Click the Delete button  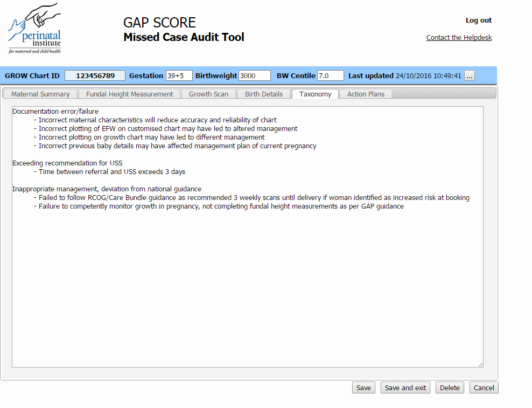click(450, 388)
